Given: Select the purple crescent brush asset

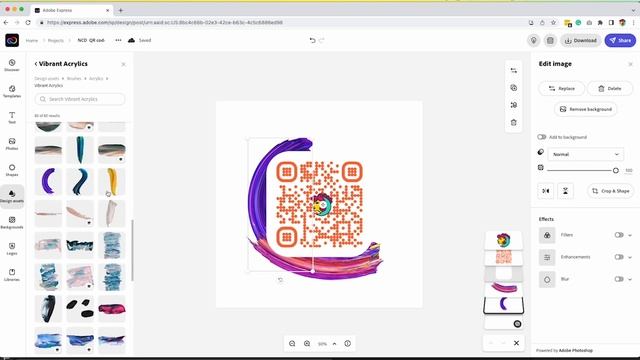Looking at the screenshot, I should coord(48,181).
